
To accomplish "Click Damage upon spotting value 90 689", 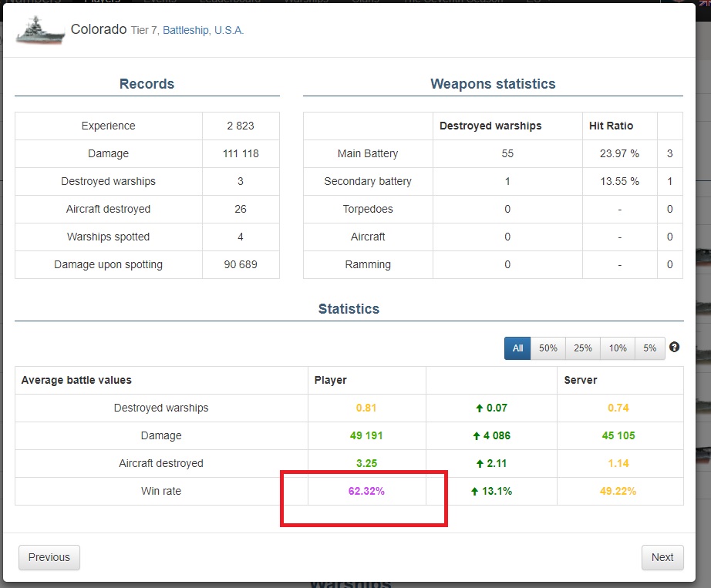I will point(241,264).
